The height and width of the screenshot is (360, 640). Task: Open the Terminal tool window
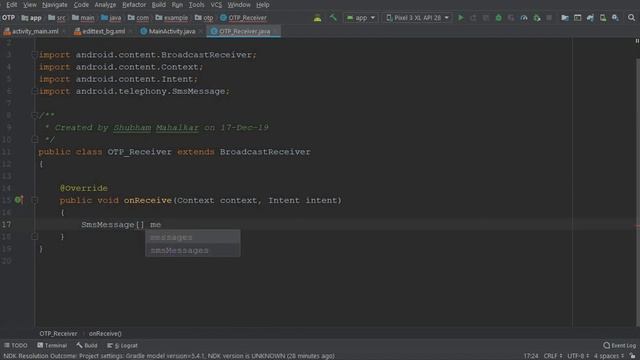[52, 345]
